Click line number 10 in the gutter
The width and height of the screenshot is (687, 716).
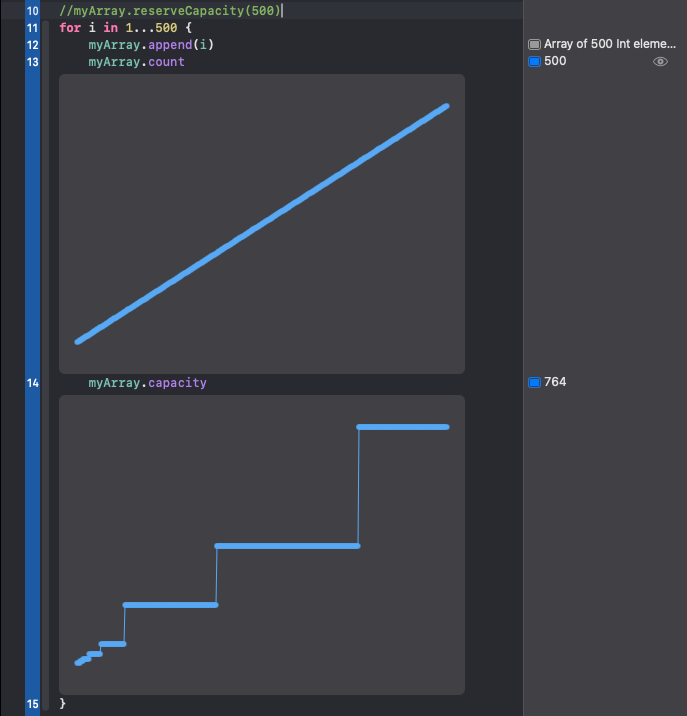[32, 11]
